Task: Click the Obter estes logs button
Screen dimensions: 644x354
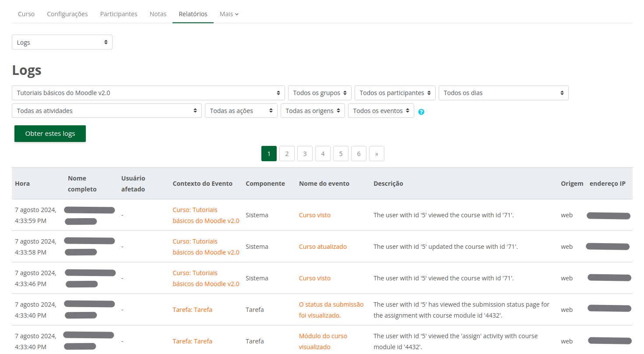Action: pos(50,134)
